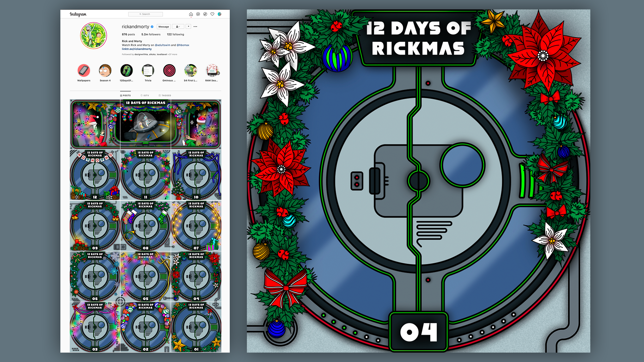Image resolution: width=644 pixels, height=362 pixels.
Task: Go to the Home feed icon
Action: [x=191, y=14]
